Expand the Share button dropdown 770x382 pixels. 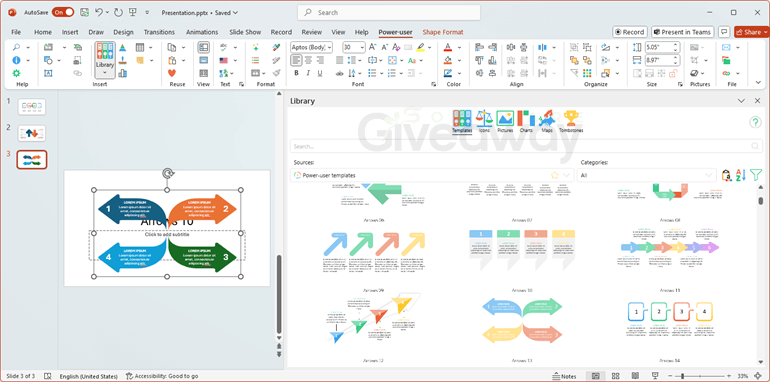[766, 32]
